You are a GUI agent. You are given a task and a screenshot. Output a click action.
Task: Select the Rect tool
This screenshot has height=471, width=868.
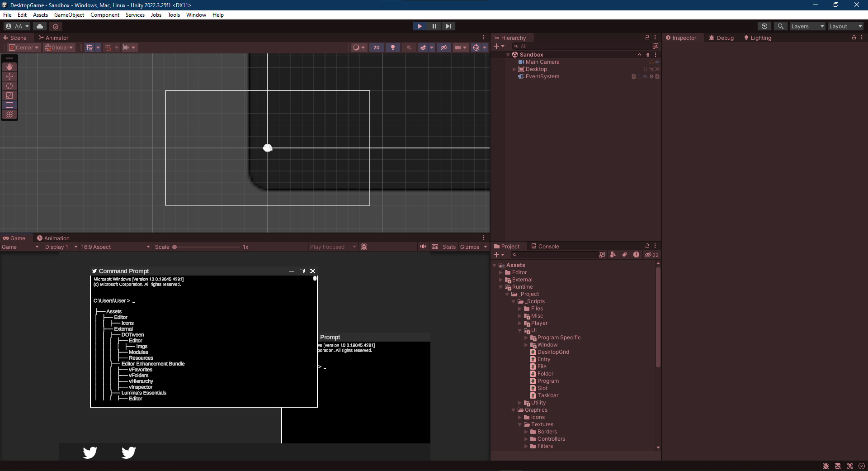pos(9,105)
